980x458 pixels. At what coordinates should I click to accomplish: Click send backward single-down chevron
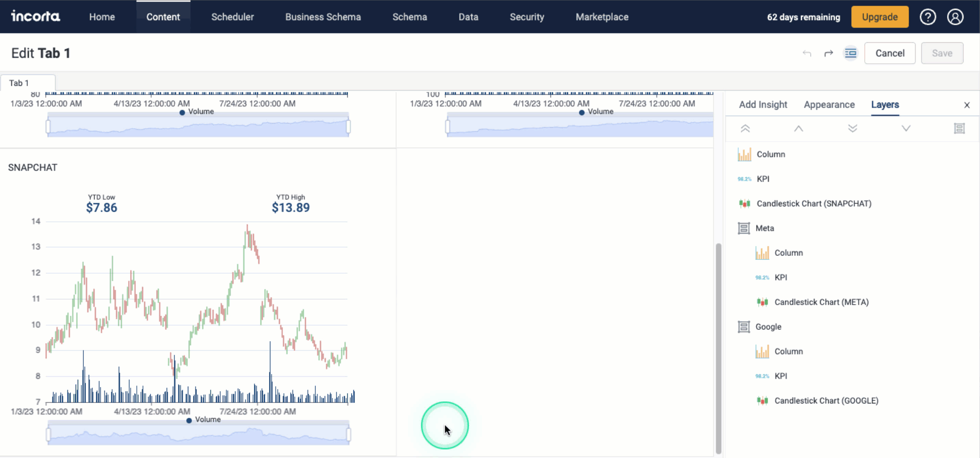(x=906, y=129)
